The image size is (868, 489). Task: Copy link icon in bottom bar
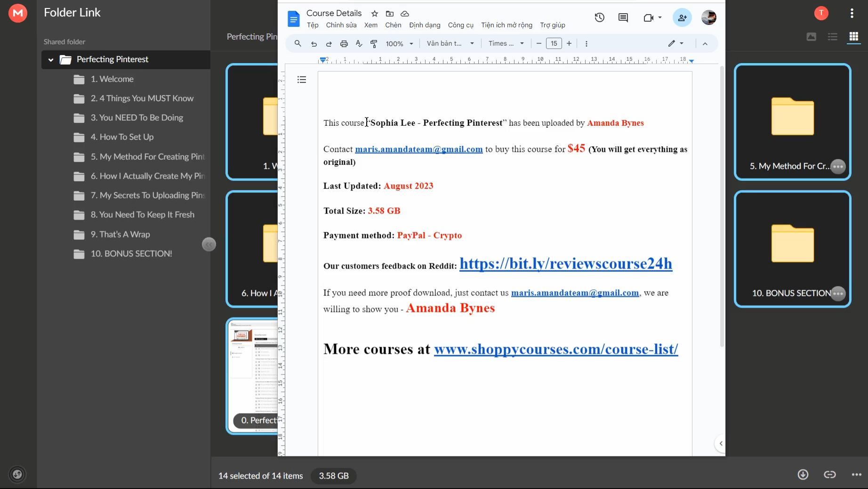(x=830, y=474)
